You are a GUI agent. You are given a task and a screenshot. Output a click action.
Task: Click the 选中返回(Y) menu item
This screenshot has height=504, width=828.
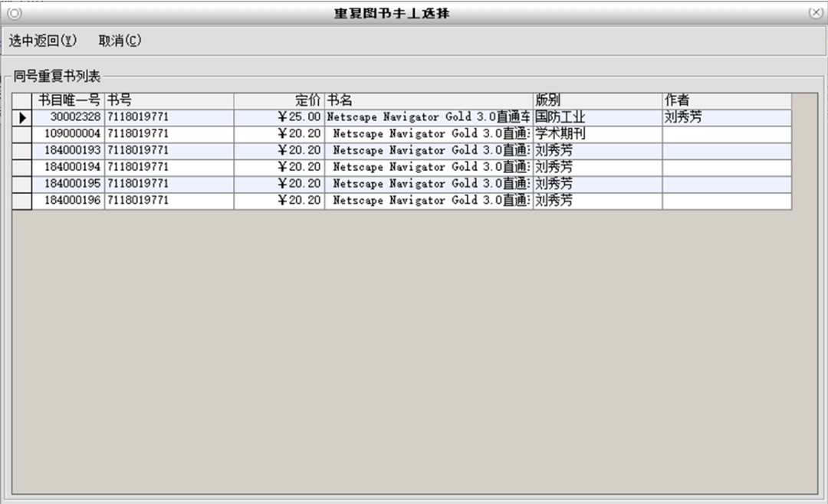tap(43, 41)
